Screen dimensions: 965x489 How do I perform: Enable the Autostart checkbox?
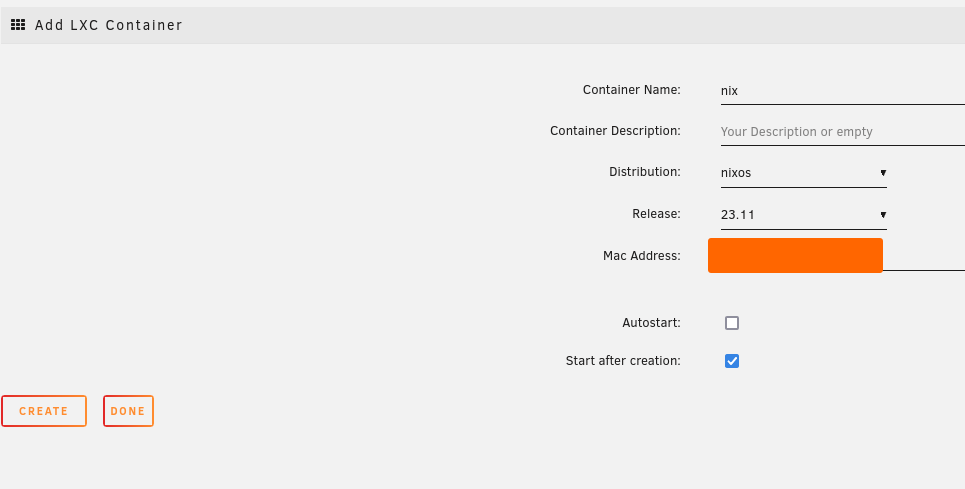pos(732,323)
